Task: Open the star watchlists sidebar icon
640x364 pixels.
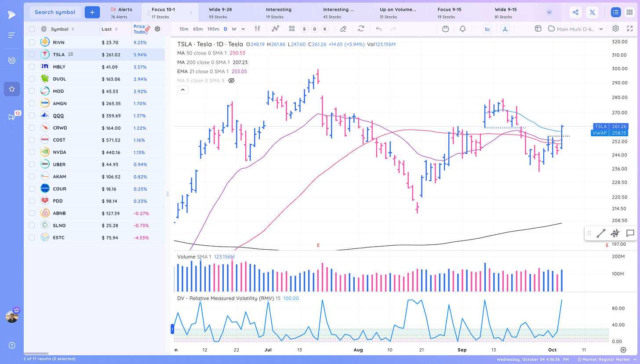Action: (x=12, y=89)
